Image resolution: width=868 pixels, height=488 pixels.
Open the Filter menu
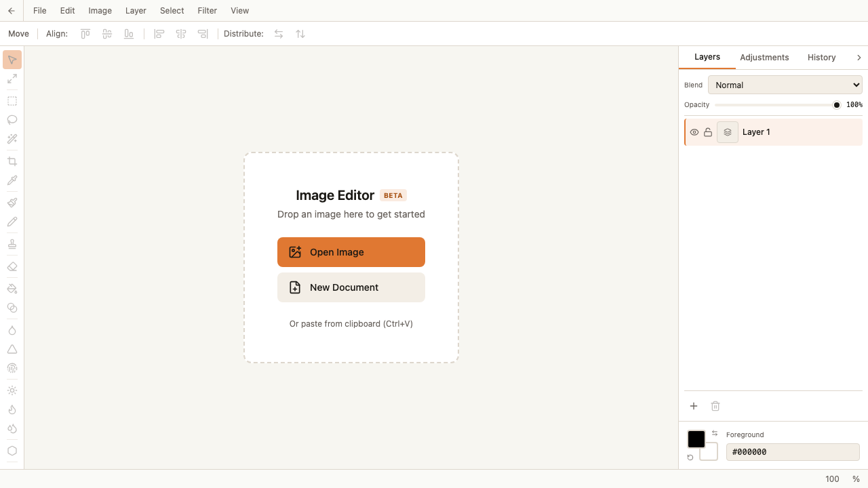click(x=208, y=11)
